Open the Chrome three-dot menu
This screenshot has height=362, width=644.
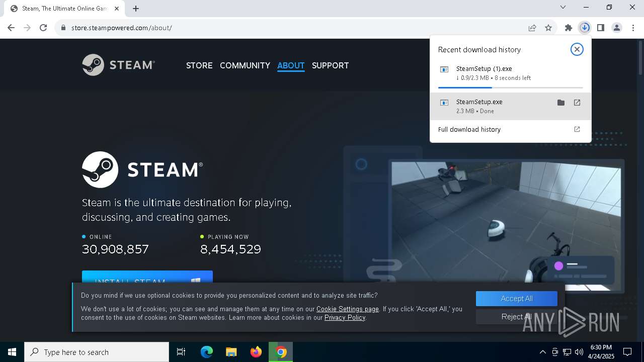coord(633,28)
